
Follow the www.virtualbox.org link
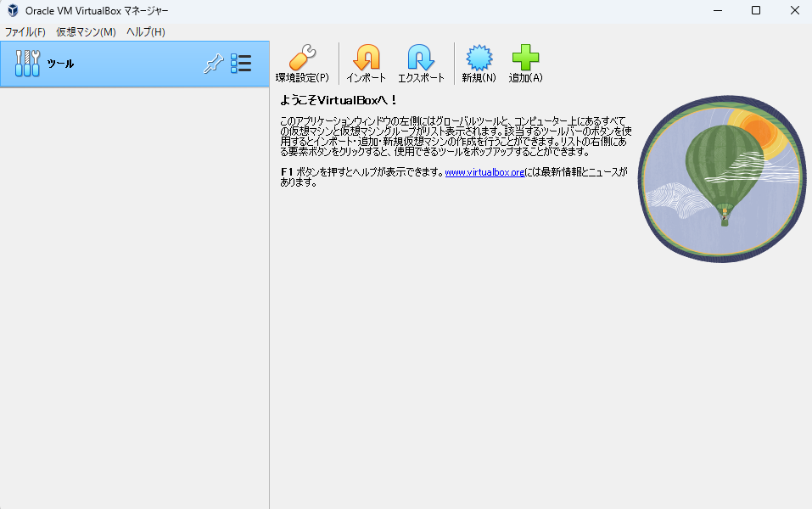[x=484, y=172]
